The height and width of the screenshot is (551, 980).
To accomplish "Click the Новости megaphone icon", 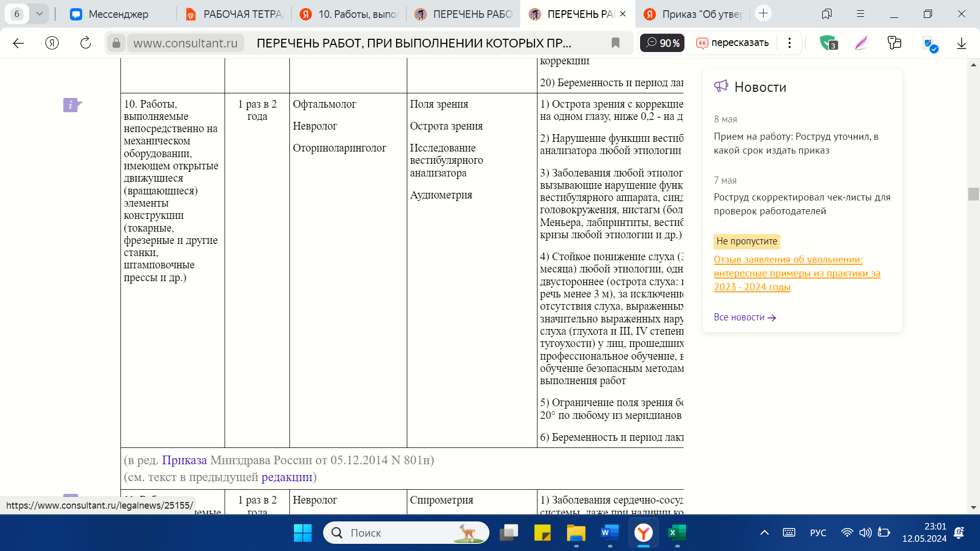I will 721,86.
